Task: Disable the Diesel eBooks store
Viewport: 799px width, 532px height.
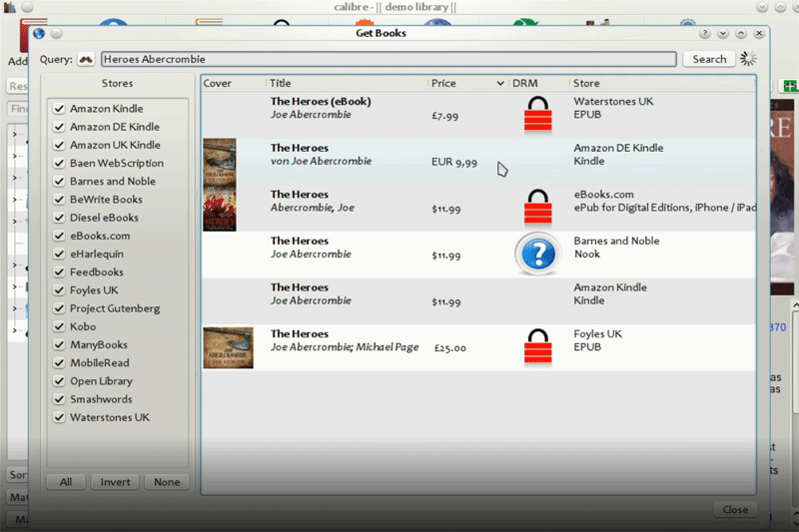Action: point(59,218)
